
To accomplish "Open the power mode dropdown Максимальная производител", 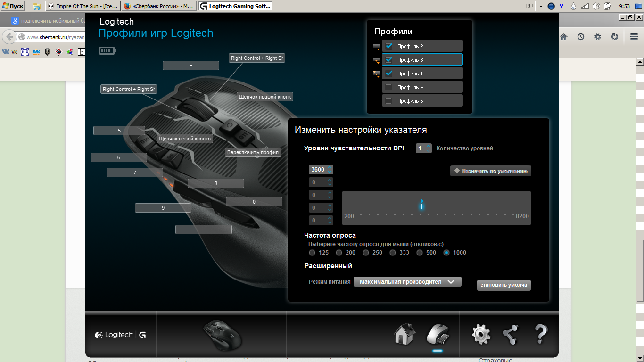I will (x=407, y=282).
